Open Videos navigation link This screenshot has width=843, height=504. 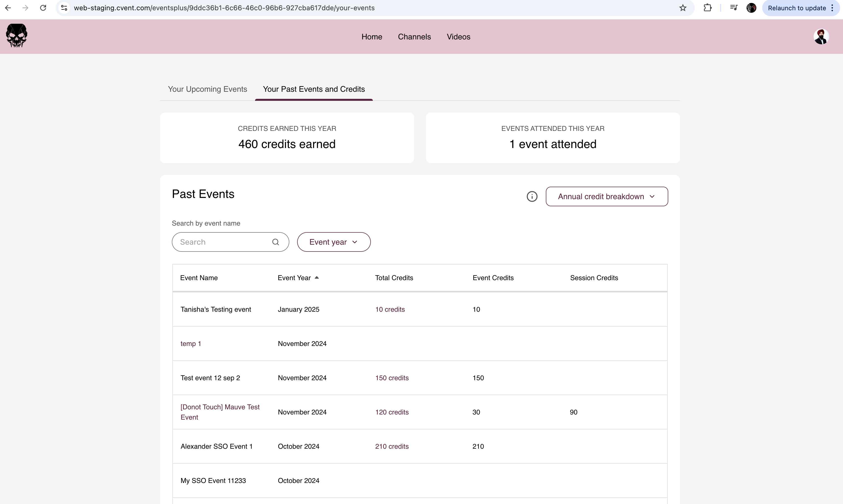[x=458, y=37]
